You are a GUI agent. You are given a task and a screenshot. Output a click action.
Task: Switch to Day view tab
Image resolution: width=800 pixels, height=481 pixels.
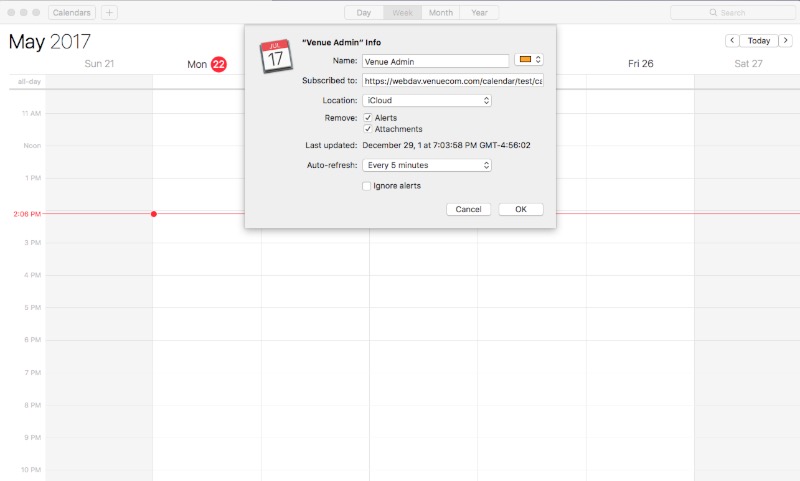coord(364,13)
